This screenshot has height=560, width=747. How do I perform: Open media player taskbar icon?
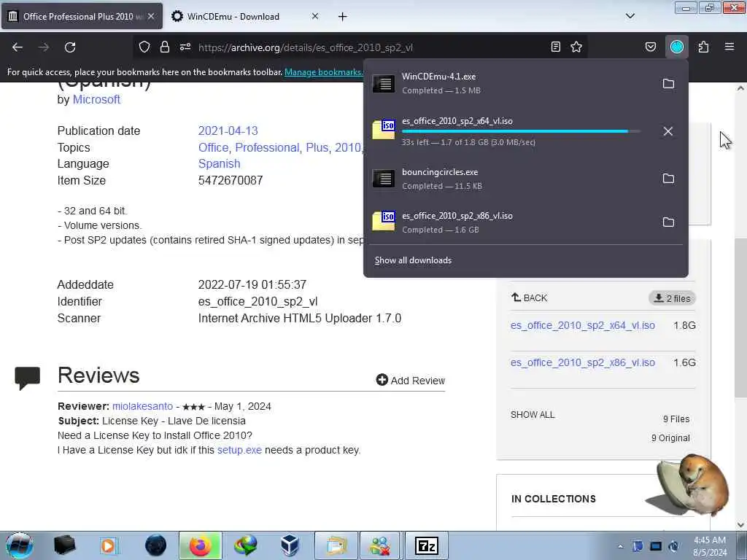(x=108, y=545)
